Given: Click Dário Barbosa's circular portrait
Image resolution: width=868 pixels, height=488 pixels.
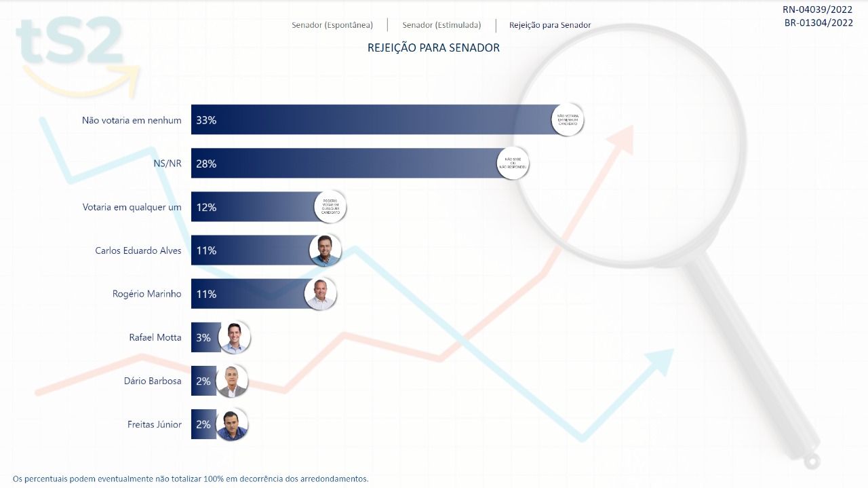Looking at the screenshot, I should (x=232, y=381).
